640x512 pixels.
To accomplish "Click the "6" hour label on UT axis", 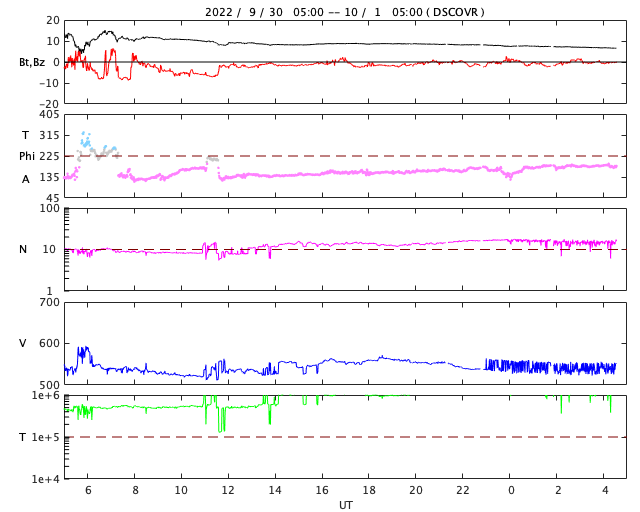I will tap(88, 490).
